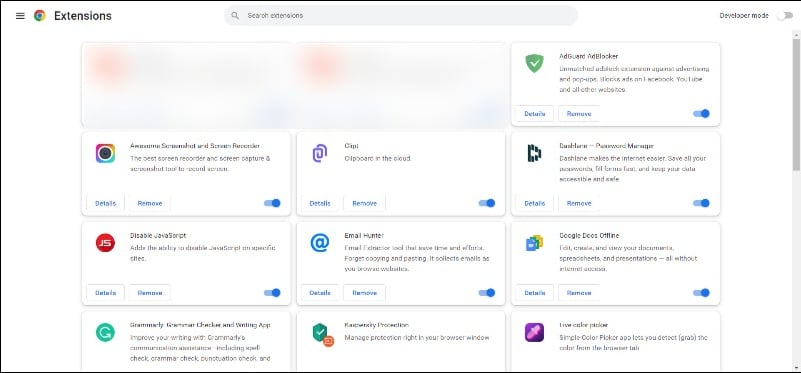Disable Google Docs Offline toggle
This screenshot has height=373, width=801.
click(701, 293)
